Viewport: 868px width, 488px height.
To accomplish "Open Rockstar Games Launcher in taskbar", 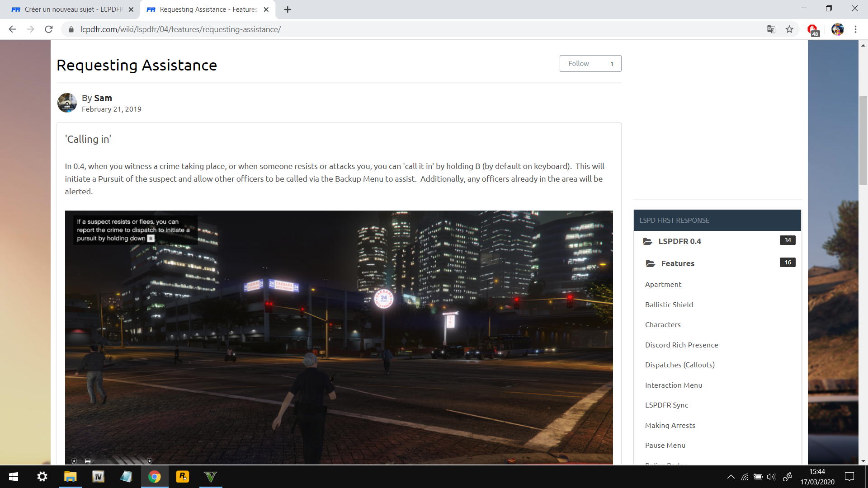I will click(x=183, y=477).
